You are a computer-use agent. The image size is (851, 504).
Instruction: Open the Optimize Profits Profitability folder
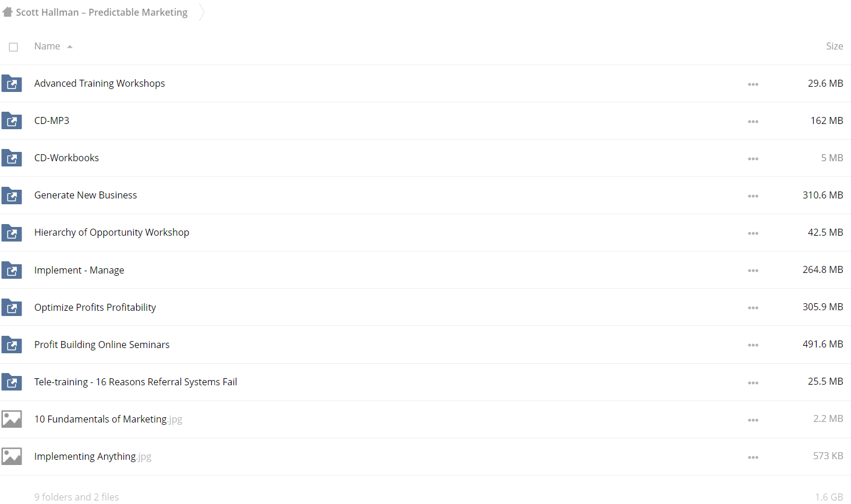click(x=95, y=307)
